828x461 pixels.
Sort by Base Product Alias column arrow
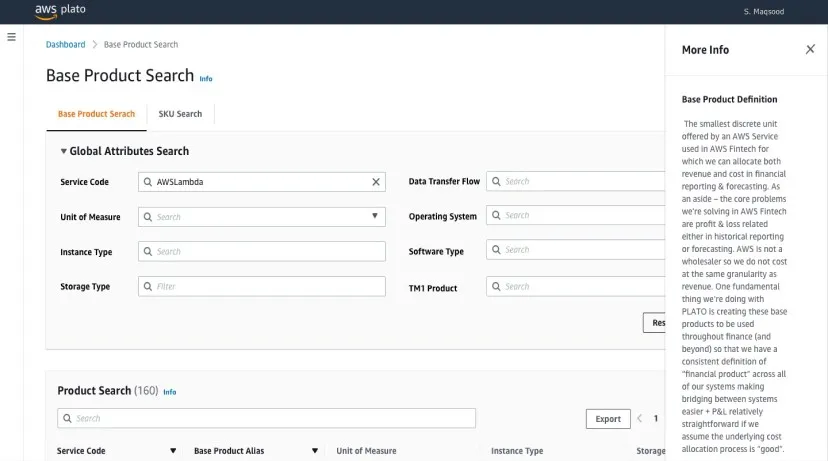[315, 450]
